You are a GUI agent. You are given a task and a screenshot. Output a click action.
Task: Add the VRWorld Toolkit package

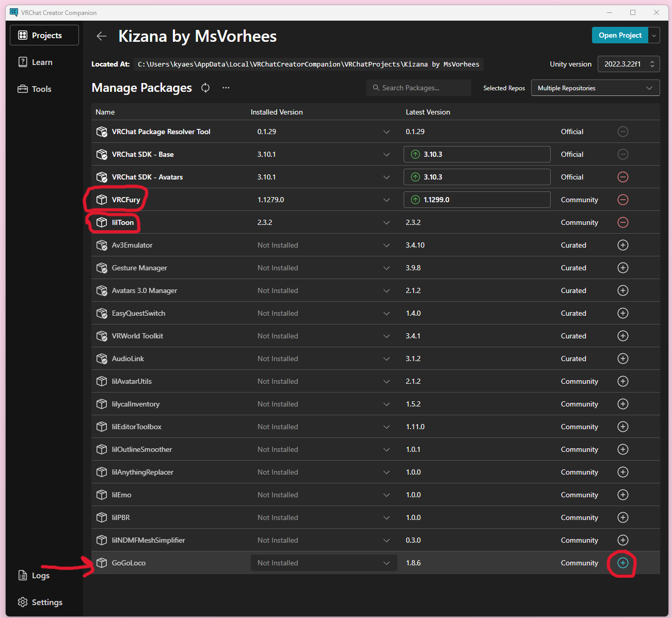[623, 336]
